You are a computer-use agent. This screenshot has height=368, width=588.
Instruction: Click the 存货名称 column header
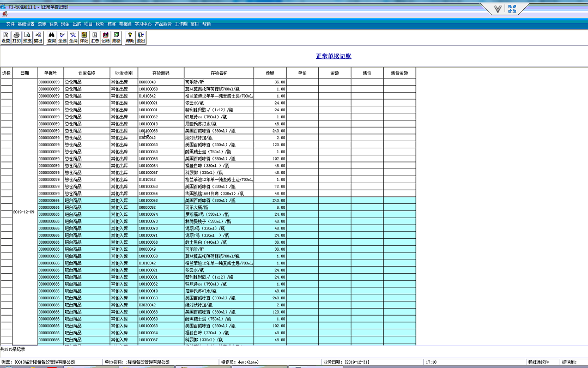point(219,73)
